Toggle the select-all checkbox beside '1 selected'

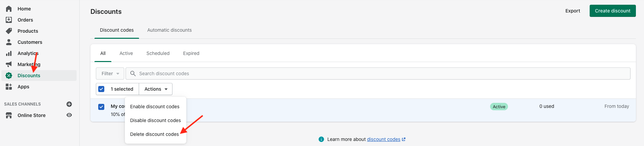101,89
